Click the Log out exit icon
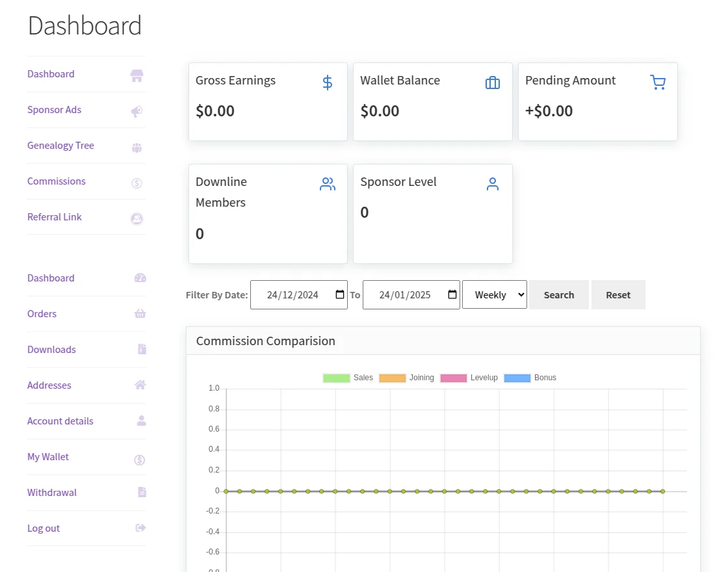The height and width of the screenshot is (572, 728). point(140,528)
